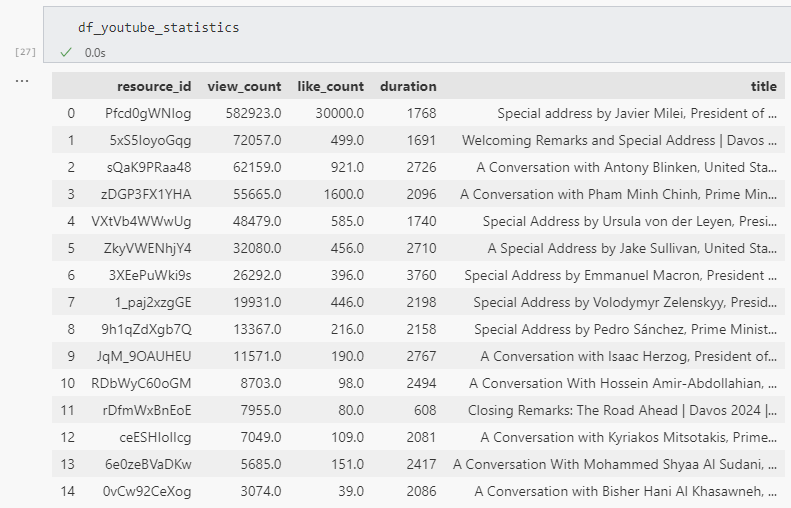The height and width of the screenshot is (508, 791).
Task: Click the Welcoming Remarks and Special Address title
Action: (x=619, y=140)
